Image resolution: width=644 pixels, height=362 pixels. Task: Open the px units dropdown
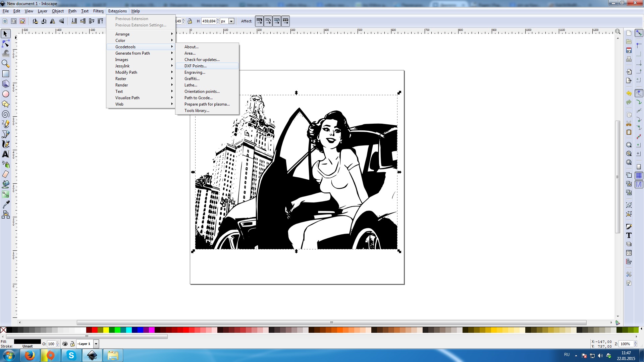pos(231,21)
